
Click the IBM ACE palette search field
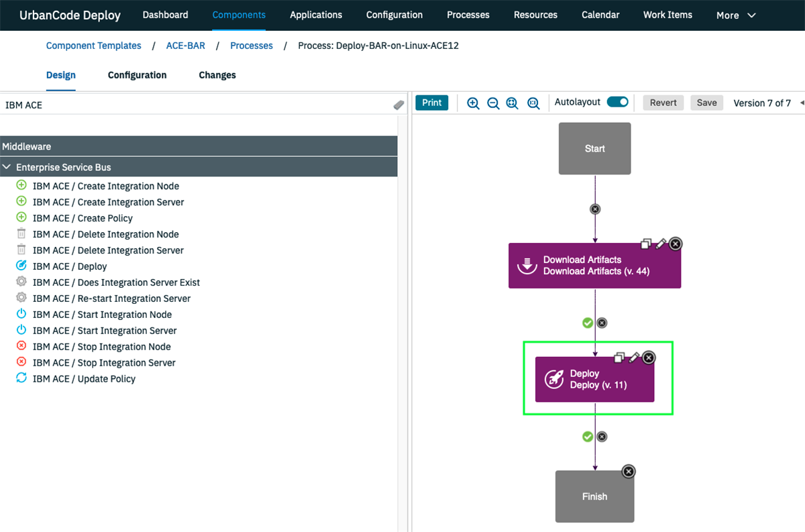tap(134, 105)
